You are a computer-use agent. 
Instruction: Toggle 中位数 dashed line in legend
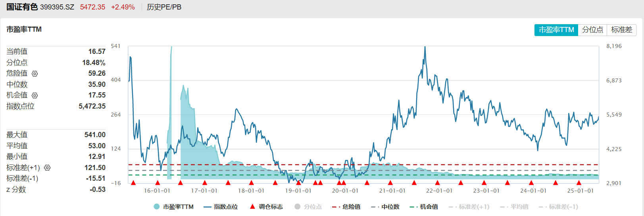pos(385,206)
